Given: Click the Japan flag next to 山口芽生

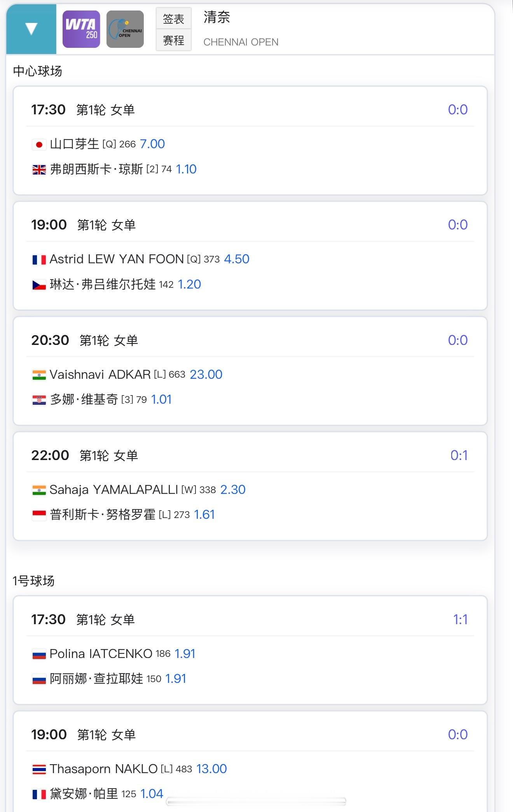Looking at the screenshot, I should [39, 145].
